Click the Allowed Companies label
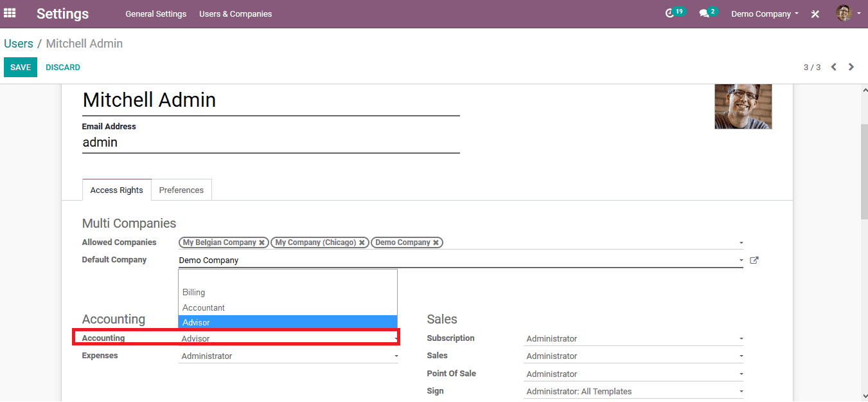 point(119,242)
